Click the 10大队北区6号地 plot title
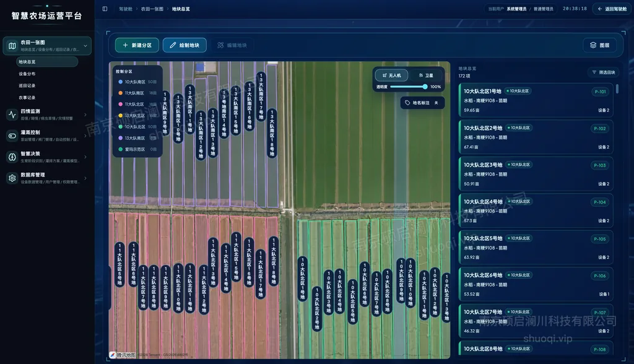 pos(483,275)
